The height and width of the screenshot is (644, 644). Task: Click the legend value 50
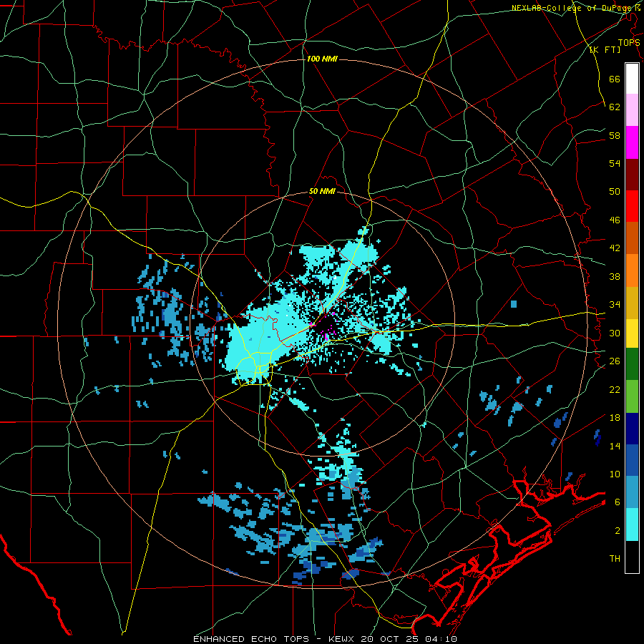tap(615, 192)
